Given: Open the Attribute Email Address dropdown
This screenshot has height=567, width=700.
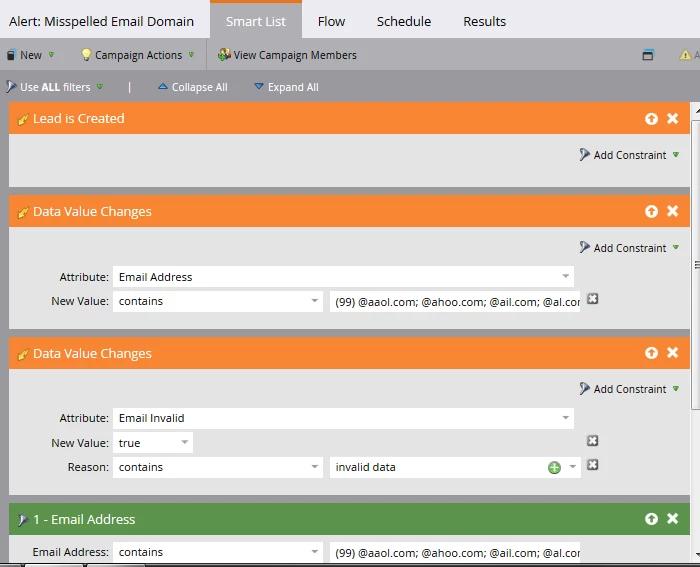Looking at the screenshot, I should click(343, 277).
